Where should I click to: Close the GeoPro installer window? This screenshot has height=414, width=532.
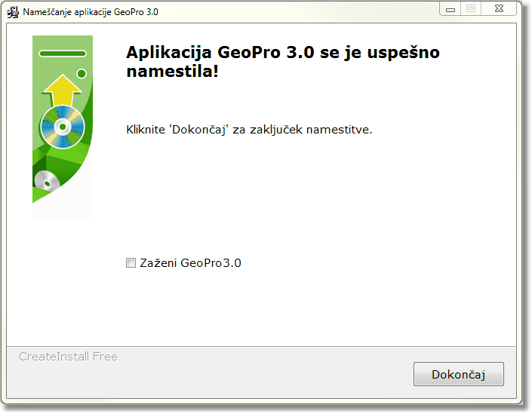tap(499, 9)
